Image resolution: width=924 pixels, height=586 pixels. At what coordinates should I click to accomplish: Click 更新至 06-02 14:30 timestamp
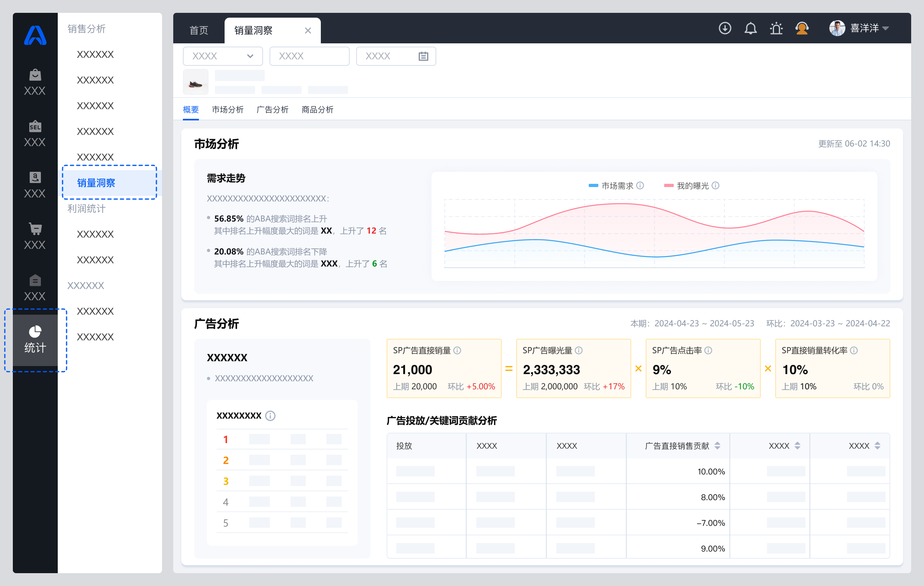coord(854,144)
